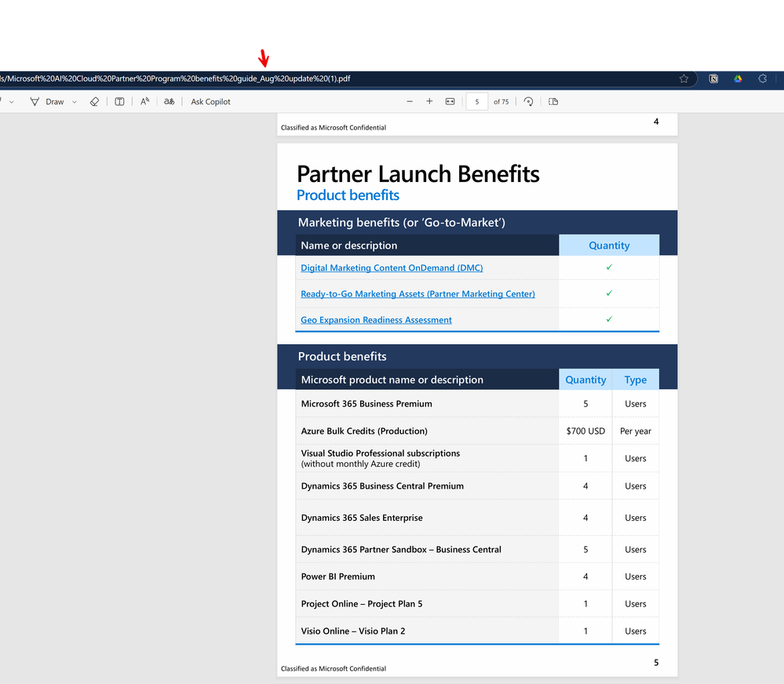This screenshot has width=784, height=684.
Task: Click the PDF URL in the address bar
Action: coord(175,78)
